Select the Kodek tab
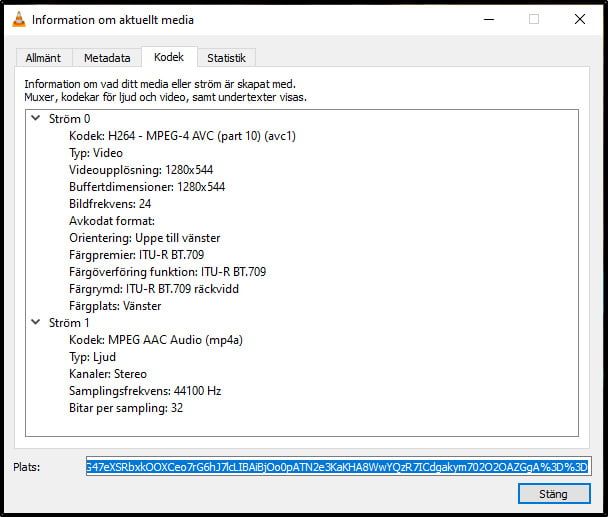Screen dimensions: 608x517 (169, 57)
